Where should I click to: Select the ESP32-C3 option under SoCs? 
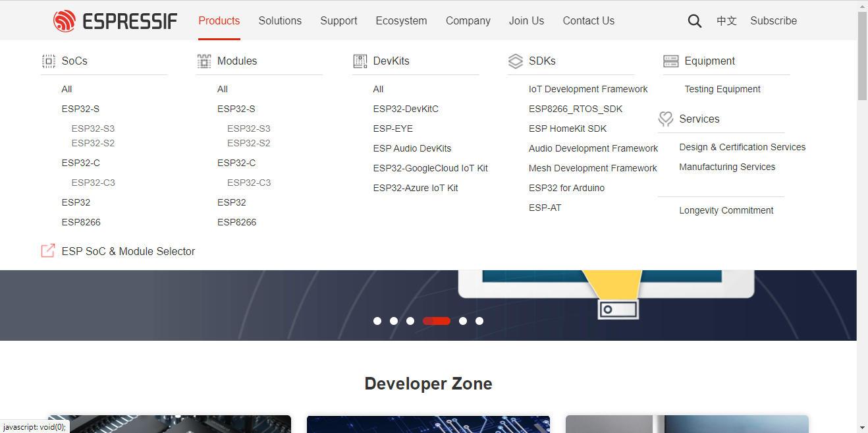(x=93, y=183)
